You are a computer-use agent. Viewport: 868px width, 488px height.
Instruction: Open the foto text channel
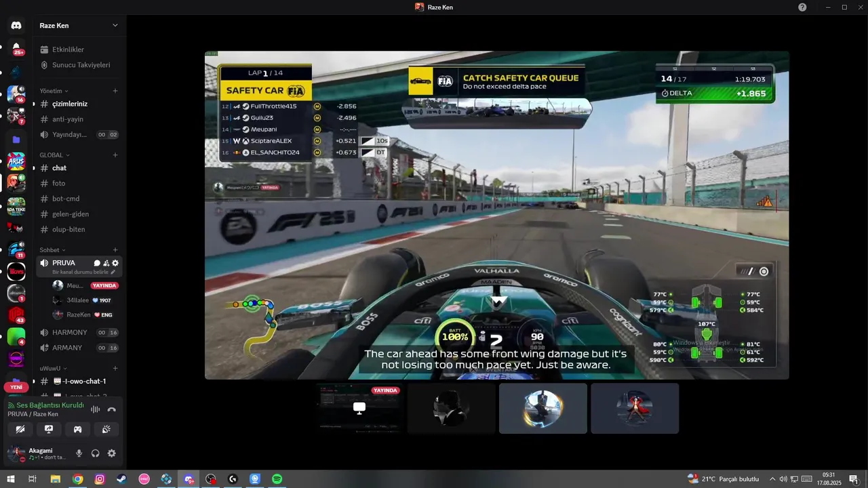[x=80, y=183]
